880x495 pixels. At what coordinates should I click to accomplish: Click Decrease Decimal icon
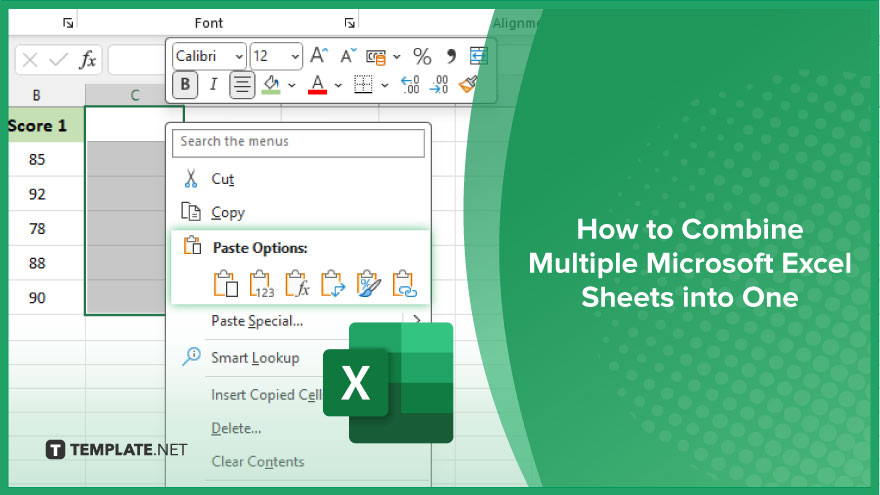(439, 85)
